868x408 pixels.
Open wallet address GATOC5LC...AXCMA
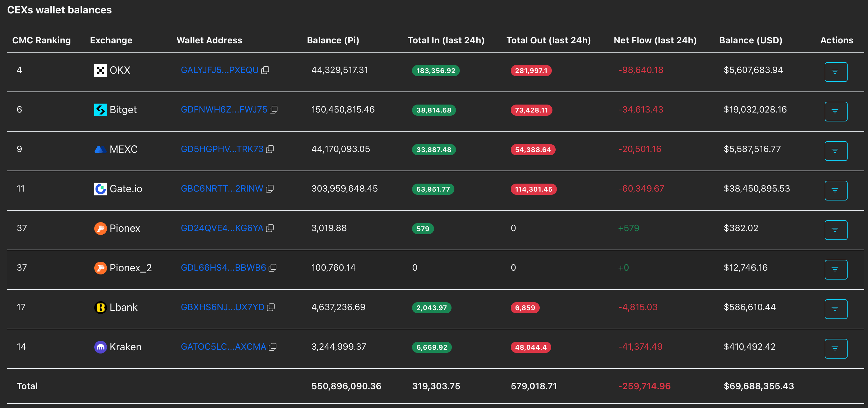224,346
